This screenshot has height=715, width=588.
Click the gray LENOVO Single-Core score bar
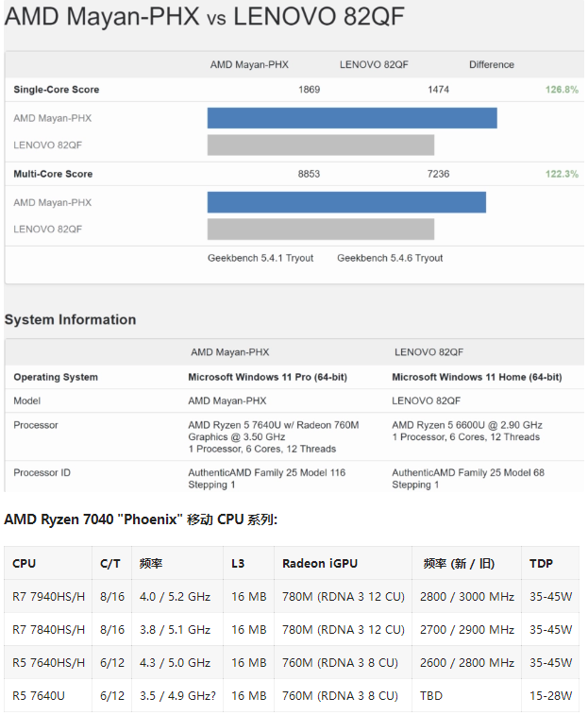pyautogui.click(x=320, y=145)
